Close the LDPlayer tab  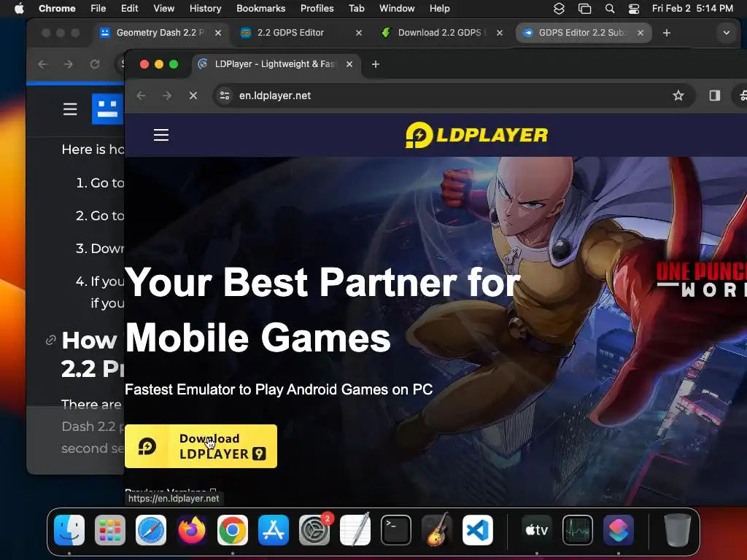(349, 64)
